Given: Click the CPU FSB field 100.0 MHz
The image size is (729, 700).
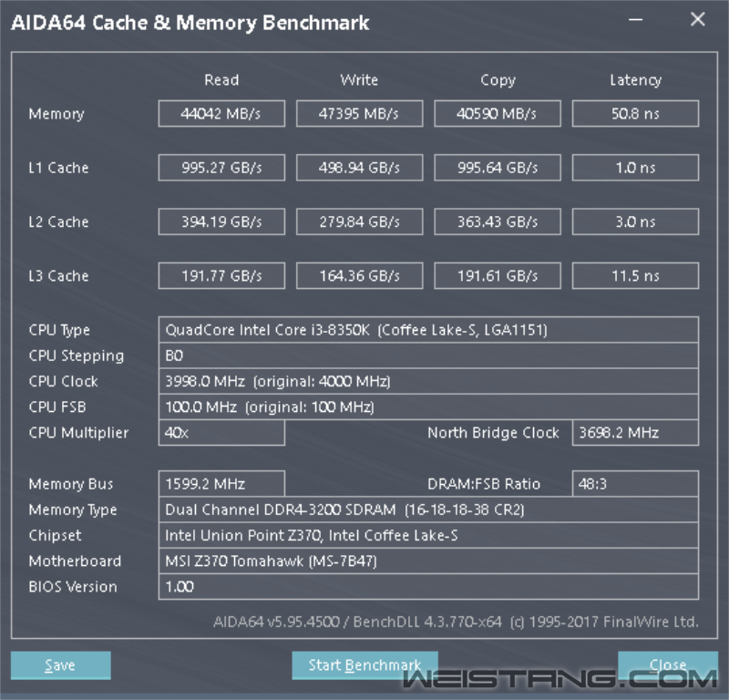Looking at the screenshot, I should point(428,407).
